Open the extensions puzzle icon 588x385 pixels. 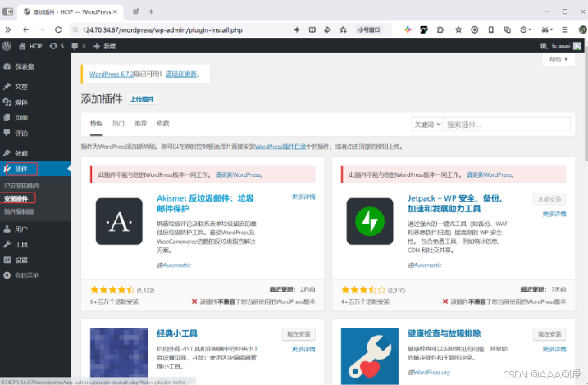click(x=440, y=29)
